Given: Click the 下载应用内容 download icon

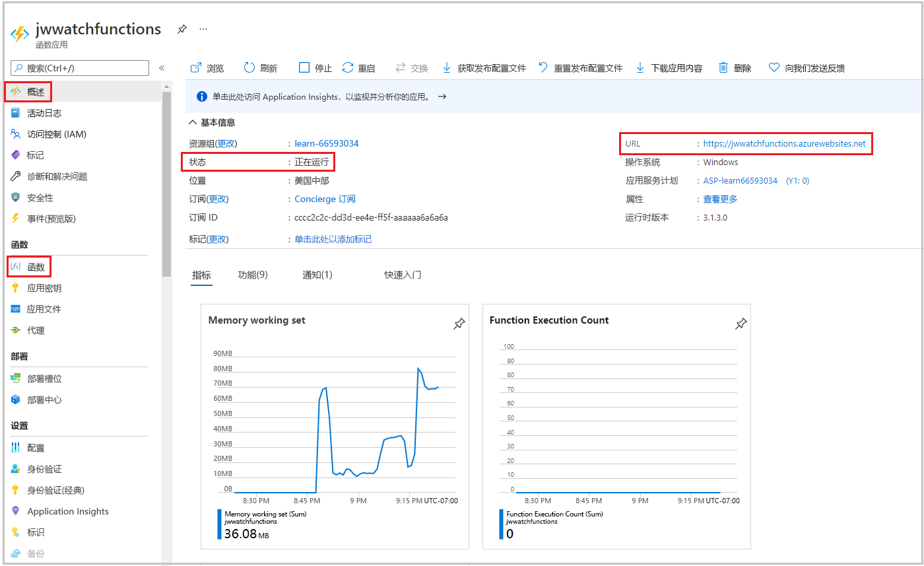Looking at the screenshot, I should [x=640, y=67].
